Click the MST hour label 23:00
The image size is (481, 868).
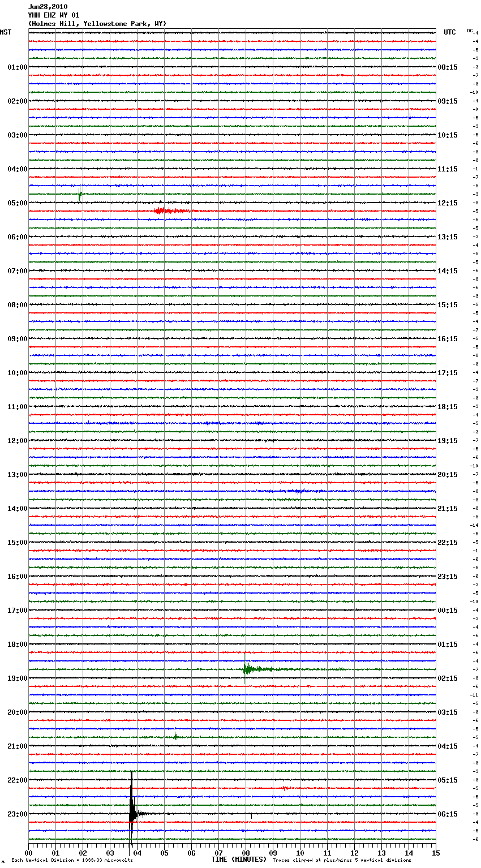pyautogui.click(x=18, y=814)
